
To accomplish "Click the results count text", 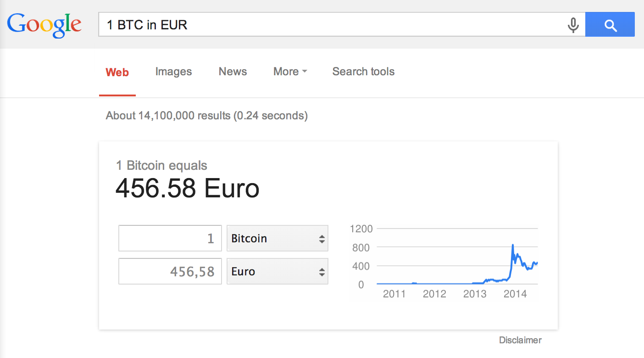I will (x=206, y=116).
